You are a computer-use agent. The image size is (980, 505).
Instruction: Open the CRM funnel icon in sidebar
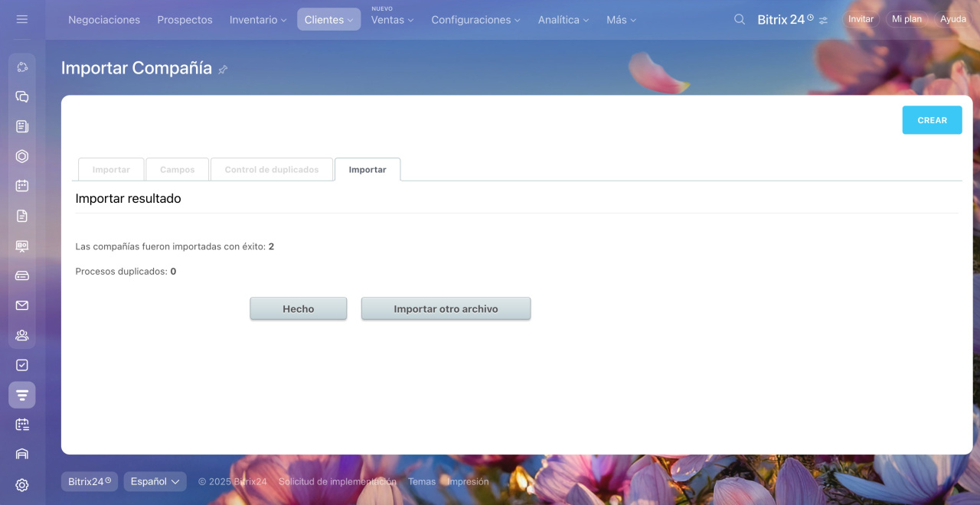point(22,395)
